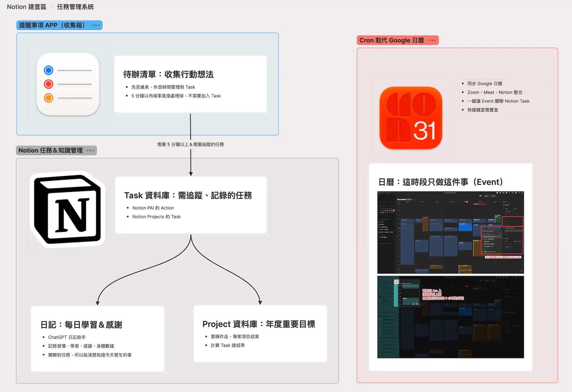Click the Notion logo icon
The image size is (572, 392).
tap(68, 209)
